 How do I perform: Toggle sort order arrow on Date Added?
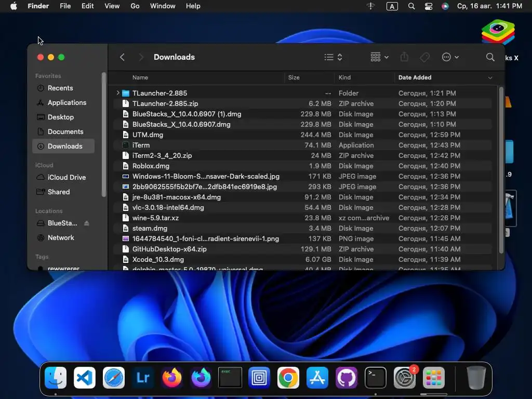[x=490, y=78]
